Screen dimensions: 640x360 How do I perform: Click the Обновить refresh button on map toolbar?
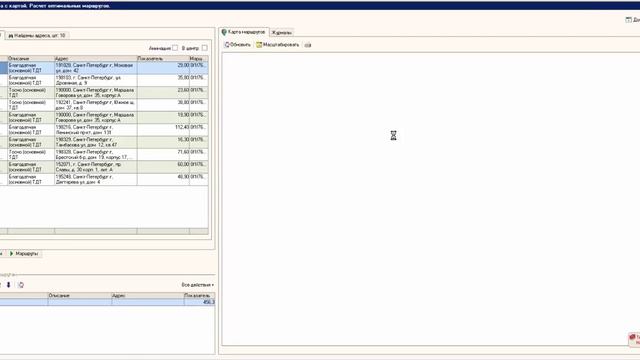point(238,45)
